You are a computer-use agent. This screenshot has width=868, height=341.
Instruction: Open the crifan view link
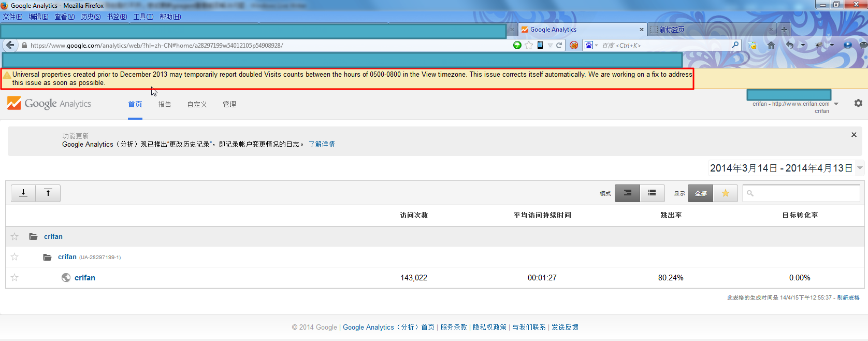coord(85,278)
